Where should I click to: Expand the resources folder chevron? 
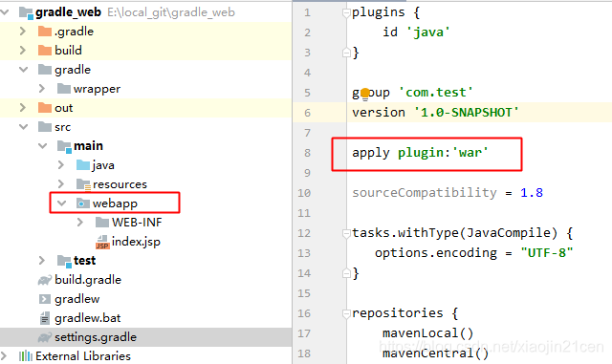tap(61, 184)
